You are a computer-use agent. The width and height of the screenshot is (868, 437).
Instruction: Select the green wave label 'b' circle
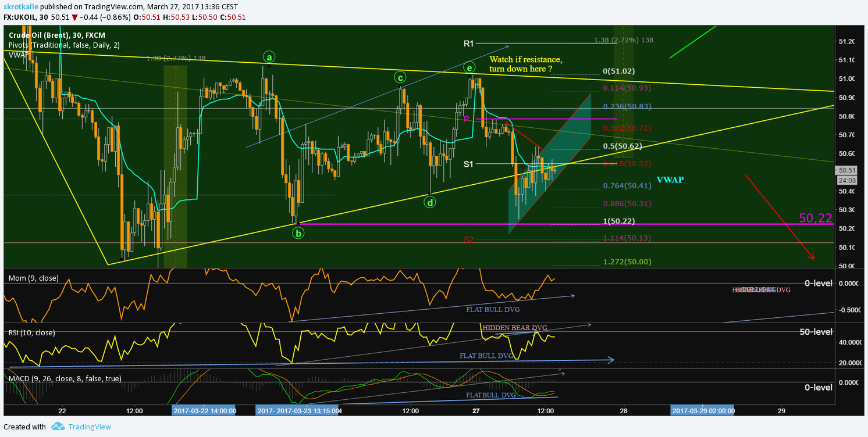coord(298,233)
